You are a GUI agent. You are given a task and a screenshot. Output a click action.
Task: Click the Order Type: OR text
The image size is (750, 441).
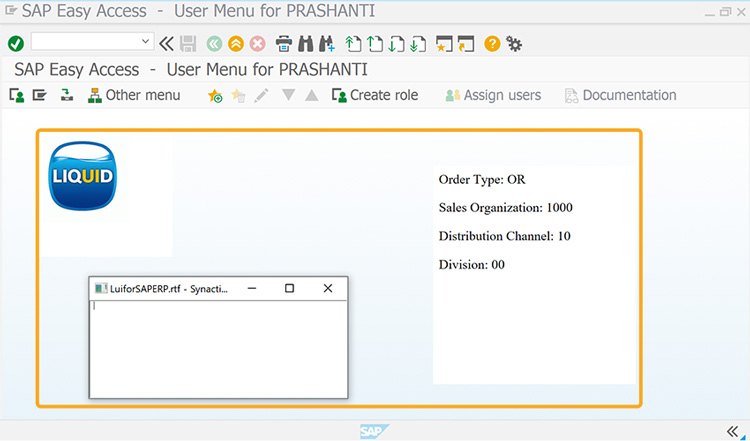tap(482, 180)
